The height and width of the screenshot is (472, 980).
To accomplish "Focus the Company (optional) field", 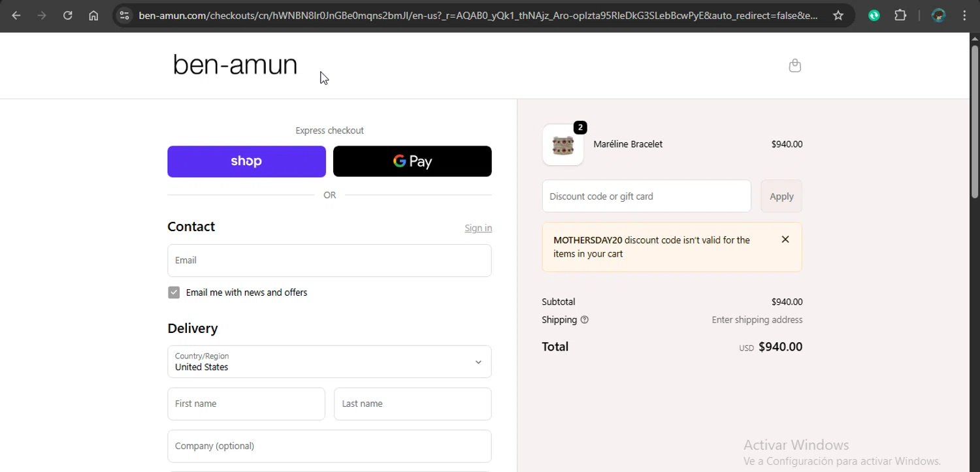I will point(329,446).
